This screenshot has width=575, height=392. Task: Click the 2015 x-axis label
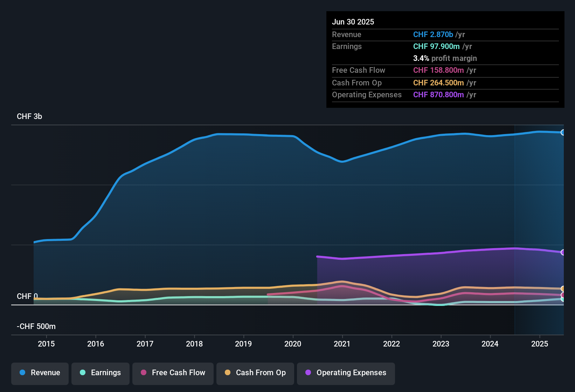click(46, 344)
